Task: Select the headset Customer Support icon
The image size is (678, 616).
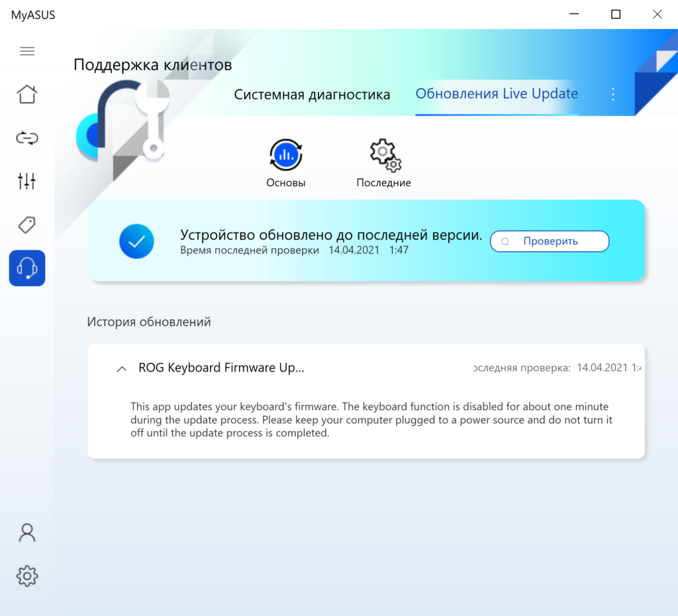Action: 26,268
